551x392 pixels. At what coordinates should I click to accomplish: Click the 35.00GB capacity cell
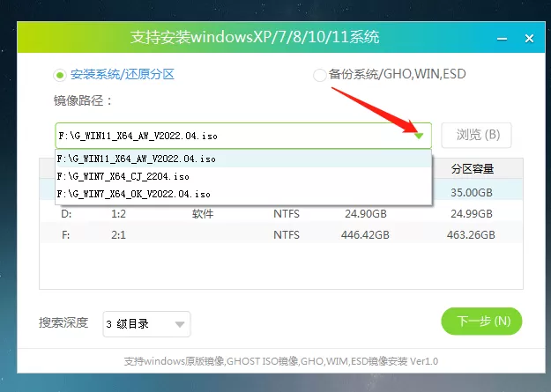click(472, 193)
